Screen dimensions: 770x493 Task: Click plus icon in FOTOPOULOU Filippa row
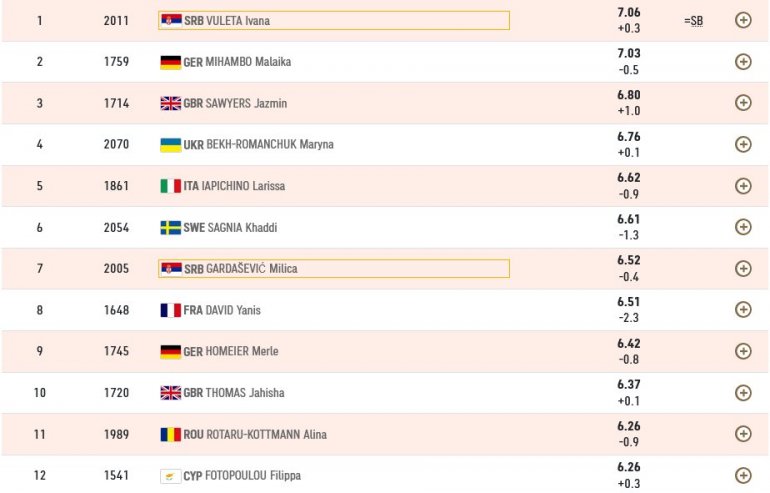(743, 475)
